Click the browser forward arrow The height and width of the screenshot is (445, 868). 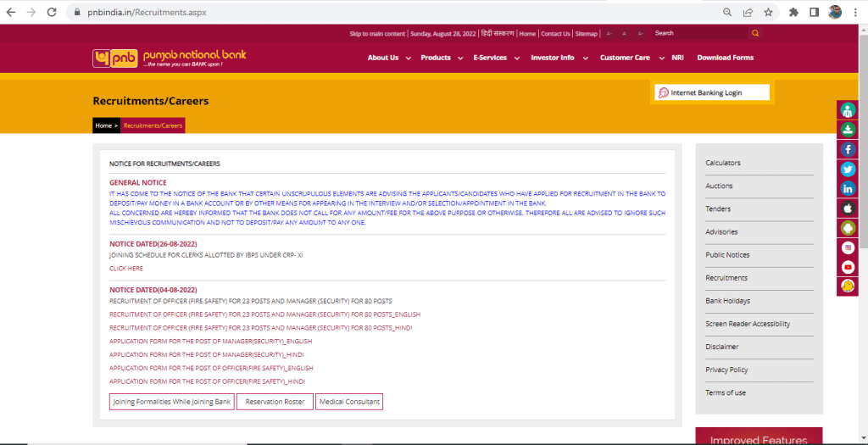[31, 12]
